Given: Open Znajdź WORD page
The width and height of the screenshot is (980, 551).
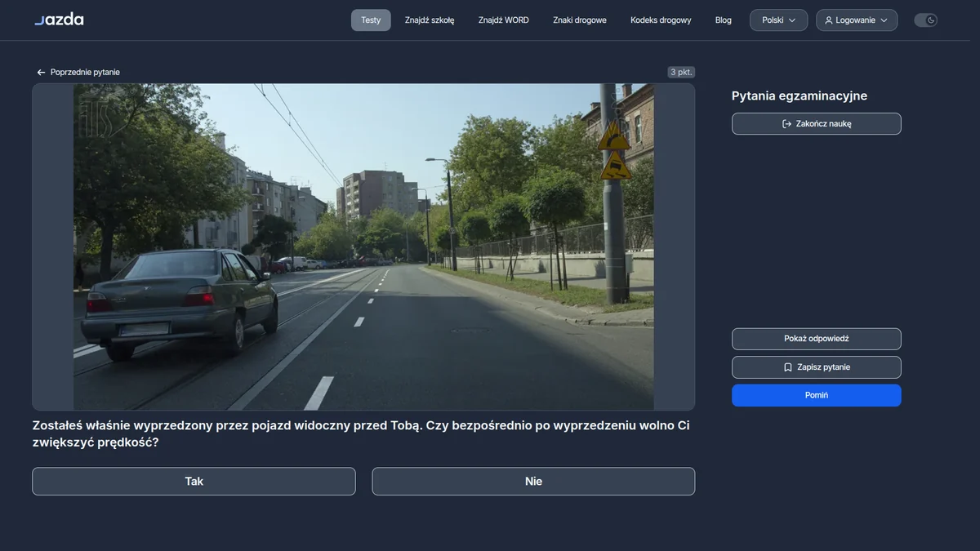Looking at the screenshot, I should tap(504, 20).
